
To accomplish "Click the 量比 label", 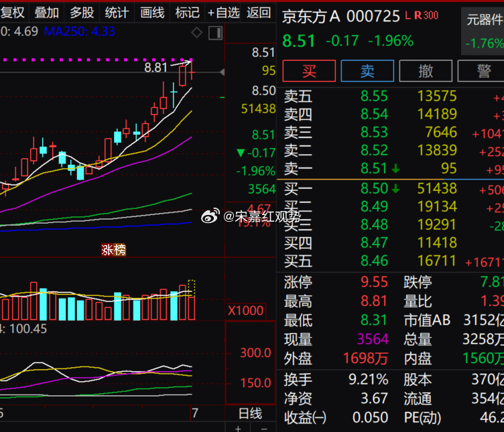I will point(418,301).
